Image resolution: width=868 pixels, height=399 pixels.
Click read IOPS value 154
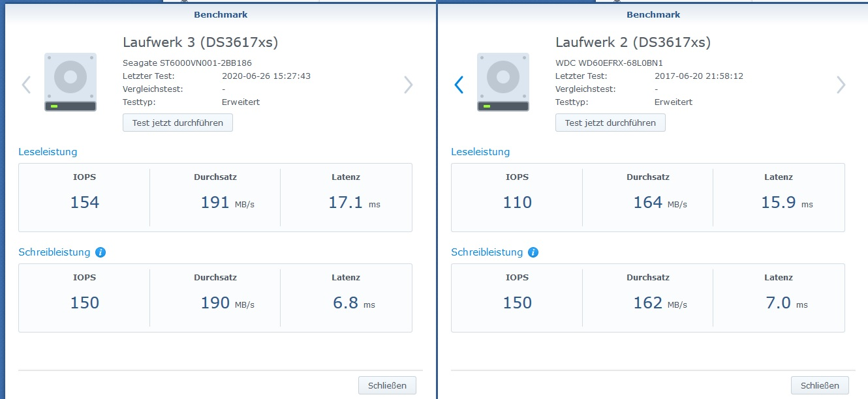coord(85,203)
